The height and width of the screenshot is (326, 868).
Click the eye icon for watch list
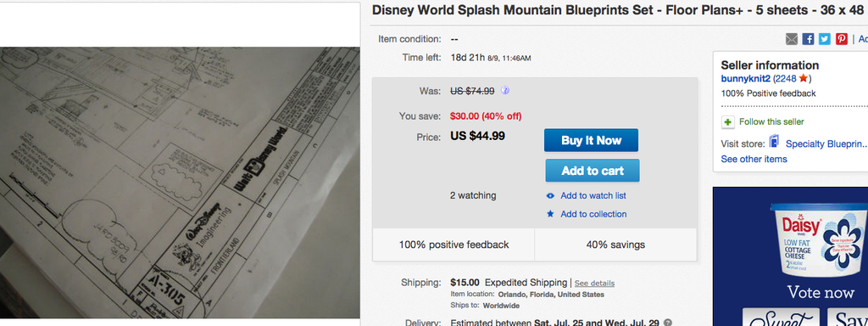pos(550,196)
